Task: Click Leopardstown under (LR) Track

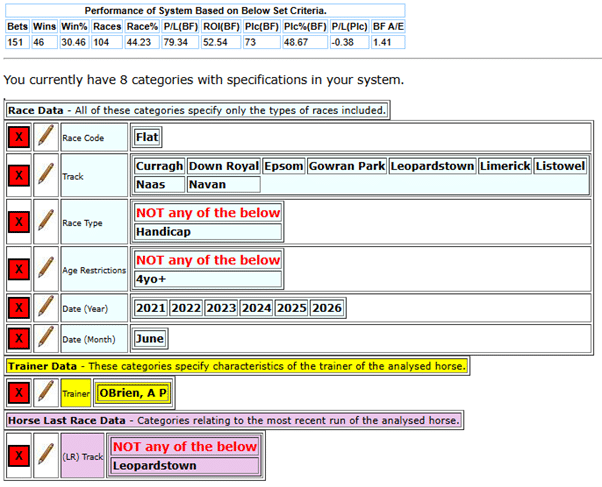Action: pos(185,466)
